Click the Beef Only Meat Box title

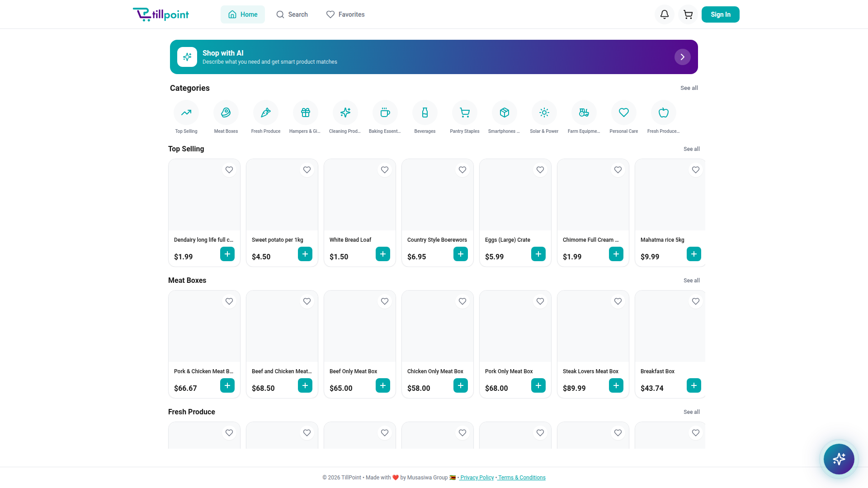pos(353,371)
